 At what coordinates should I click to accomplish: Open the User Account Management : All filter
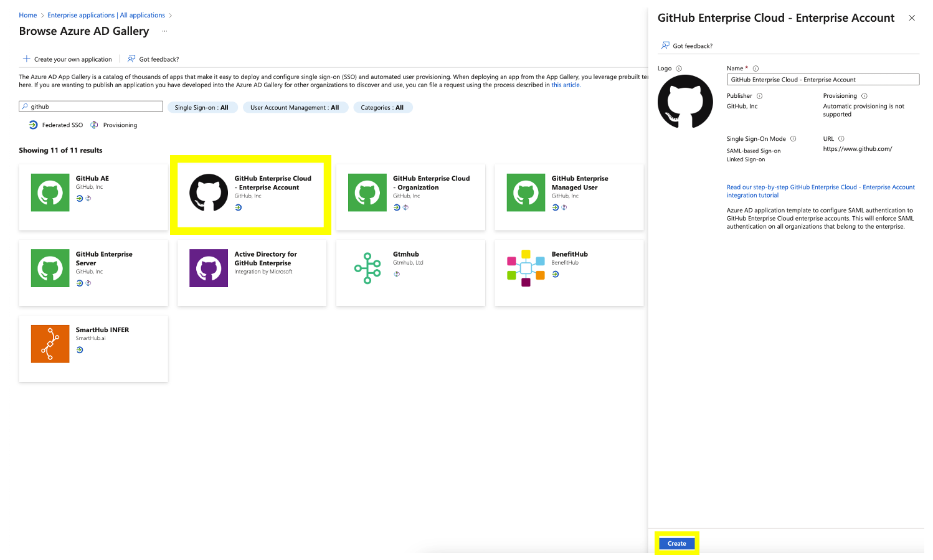(x=295, y=108)
